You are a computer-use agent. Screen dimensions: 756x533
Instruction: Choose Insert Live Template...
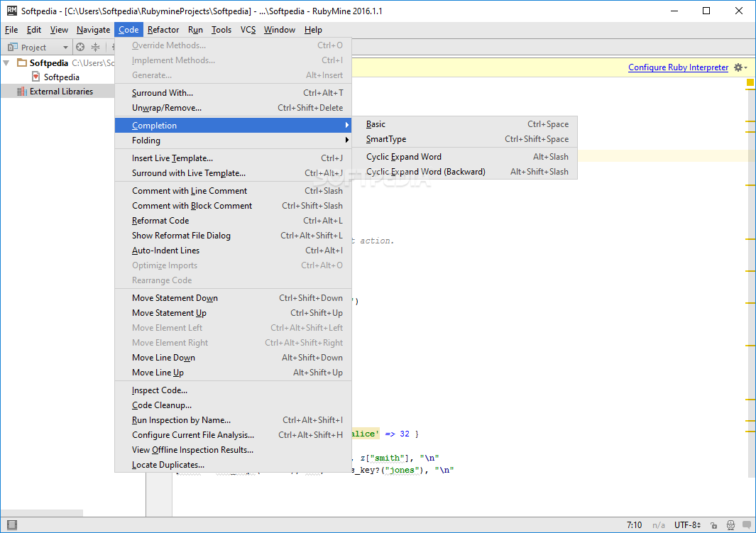pos(233,158)
